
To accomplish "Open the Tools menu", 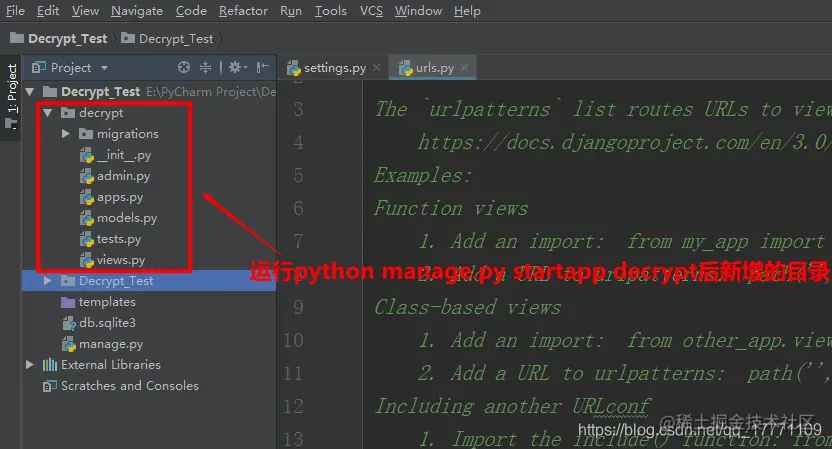I will [x=331, y=11].
